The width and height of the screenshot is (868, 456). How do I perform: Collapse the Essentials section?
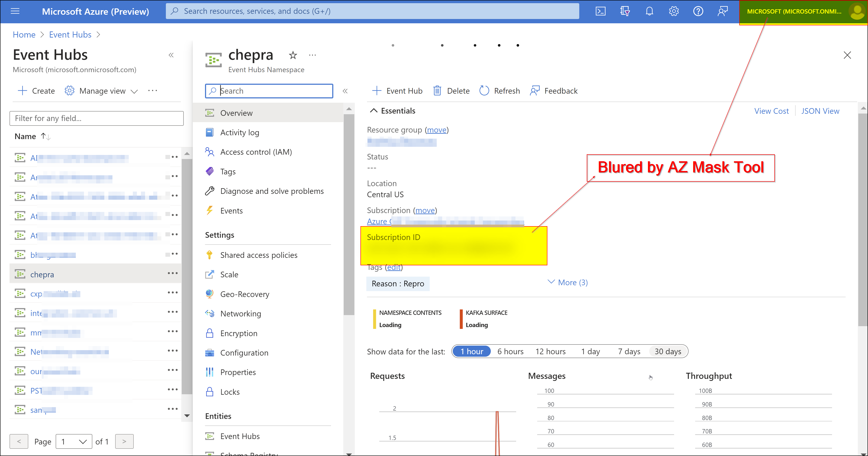click(393, 111)
